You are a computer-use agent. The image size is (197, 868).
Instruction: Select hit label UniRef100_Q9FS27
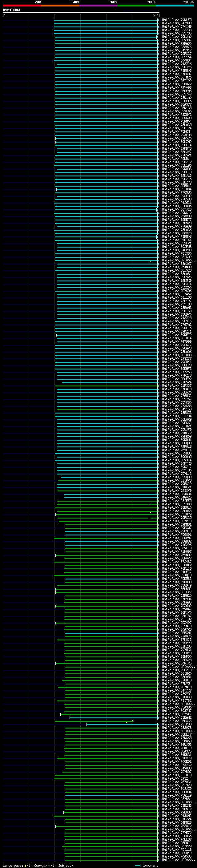click(x=177, y=54)
